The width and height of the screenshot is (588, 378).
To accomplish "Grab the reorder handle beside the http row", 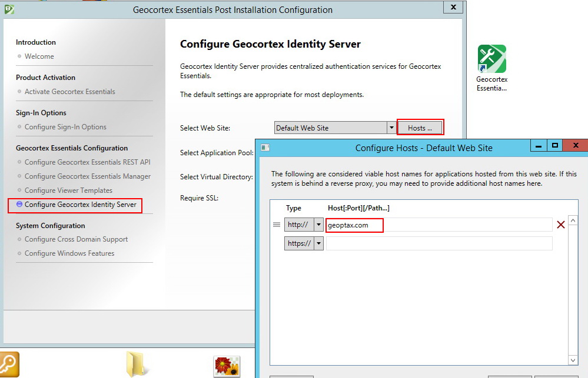I will (277, 225).
